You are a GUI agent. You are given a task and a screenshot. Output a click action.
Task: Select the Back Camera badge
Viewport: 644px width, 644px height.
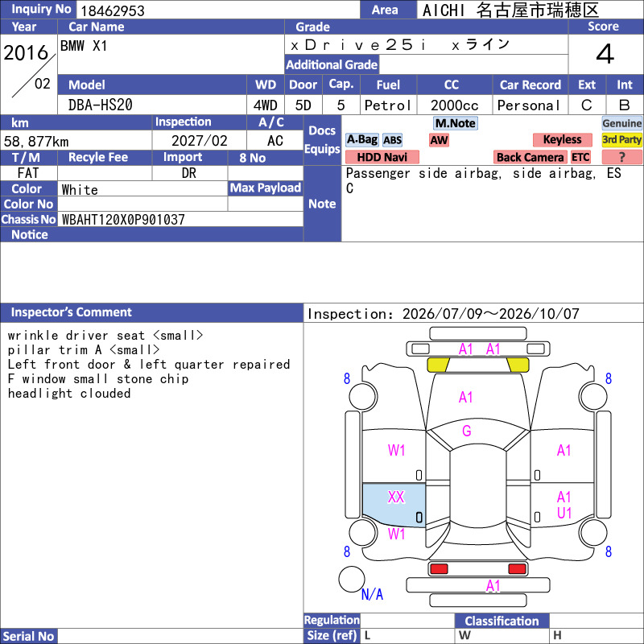[x=530, y=157]
